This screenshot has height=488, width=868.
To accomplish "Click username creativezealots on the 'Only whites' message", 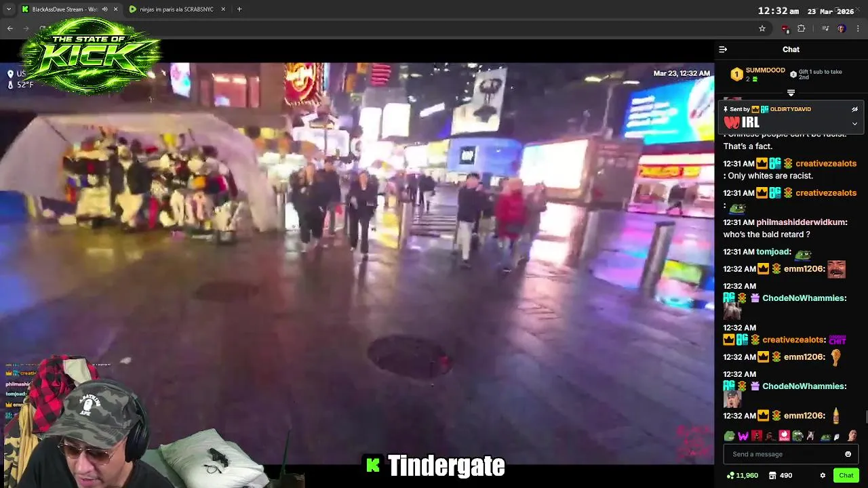I will coord(825,163).
